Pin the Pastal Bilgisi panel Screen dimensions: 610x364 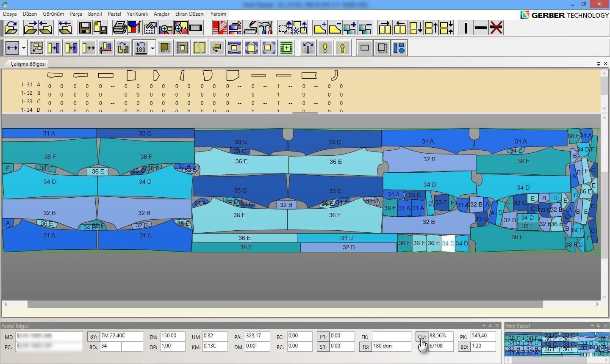click(x=490, y=325)
